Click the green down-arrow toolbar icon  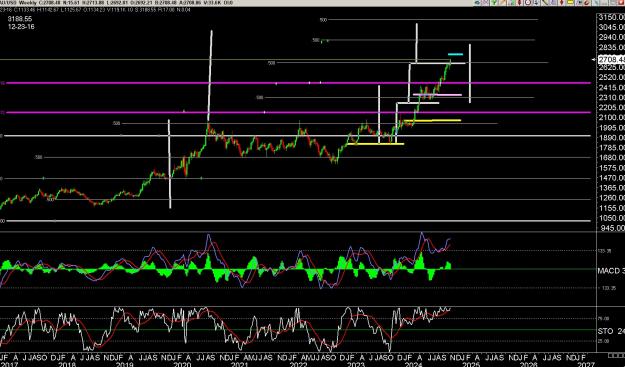pyautogui.click(x=494, y=2)
